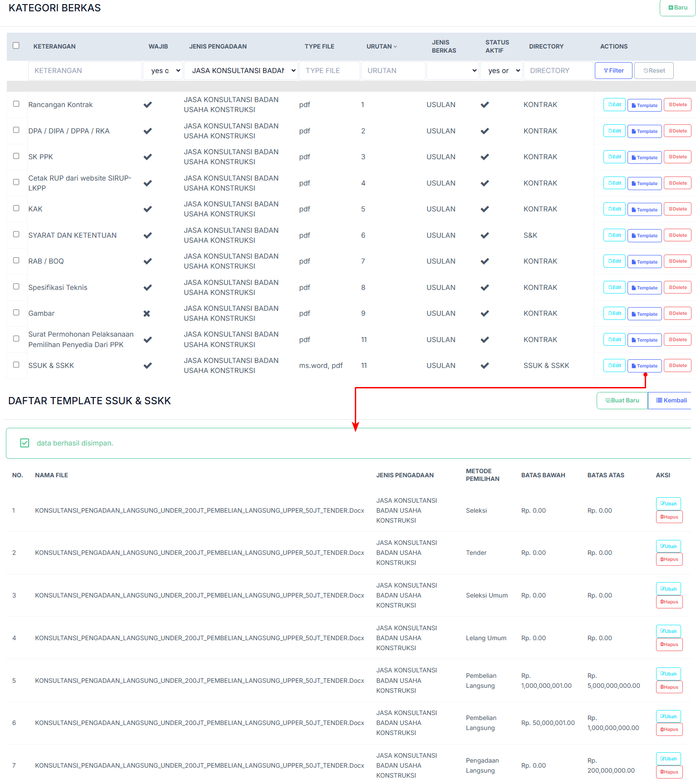Image resolution: width=696 pixels, height=784 pixels.
Task: Edit the RAB / BOQ row
Action: pos(614,261)
